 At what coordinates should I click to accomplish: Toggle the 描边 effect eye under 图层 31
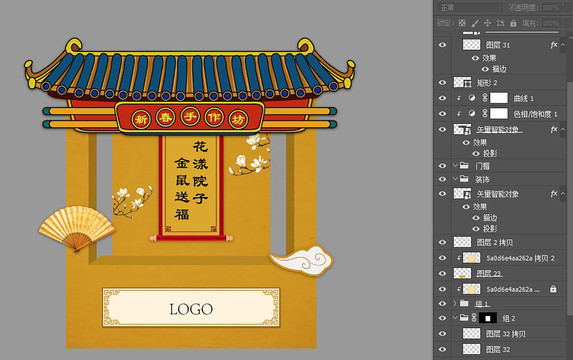[485, 69]
